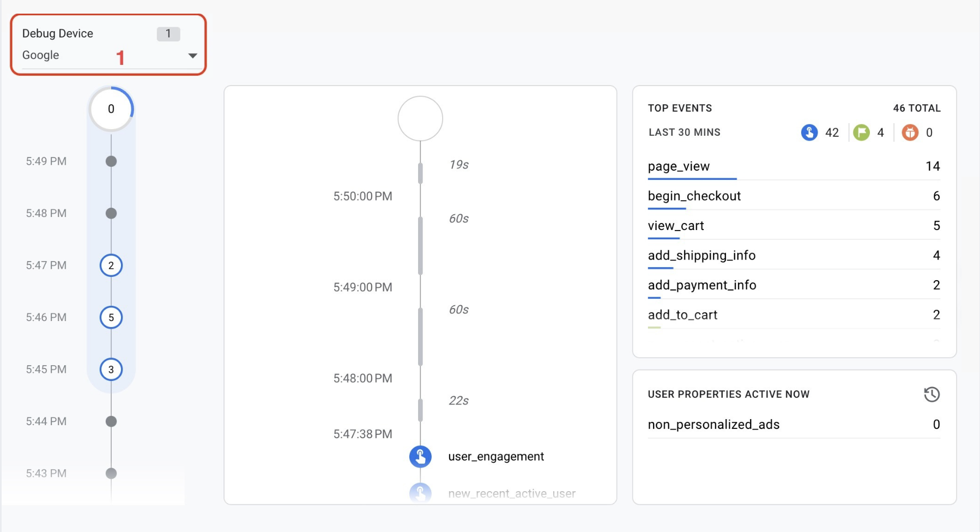Click the 5:49 PM minute dot
Image resolution: width=980 pixels, height=532 pixels.
pyautogui.click(x=111, y=161)
